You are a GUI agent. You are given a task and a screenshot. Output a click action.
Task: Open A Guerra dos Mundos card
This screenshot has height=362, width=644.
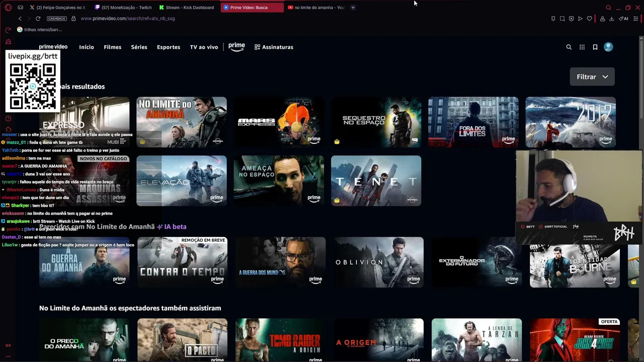tap(280, 262)
